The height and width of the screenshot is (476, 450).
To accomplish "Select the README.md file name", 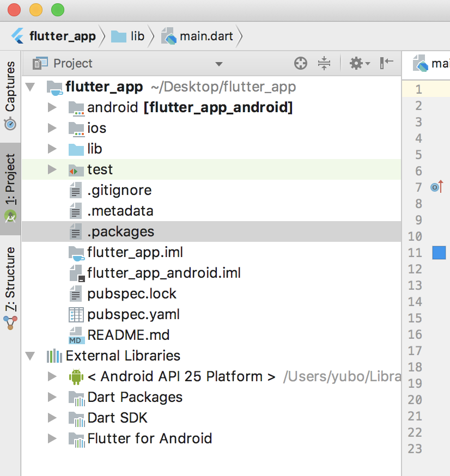I will pos(129,335).
